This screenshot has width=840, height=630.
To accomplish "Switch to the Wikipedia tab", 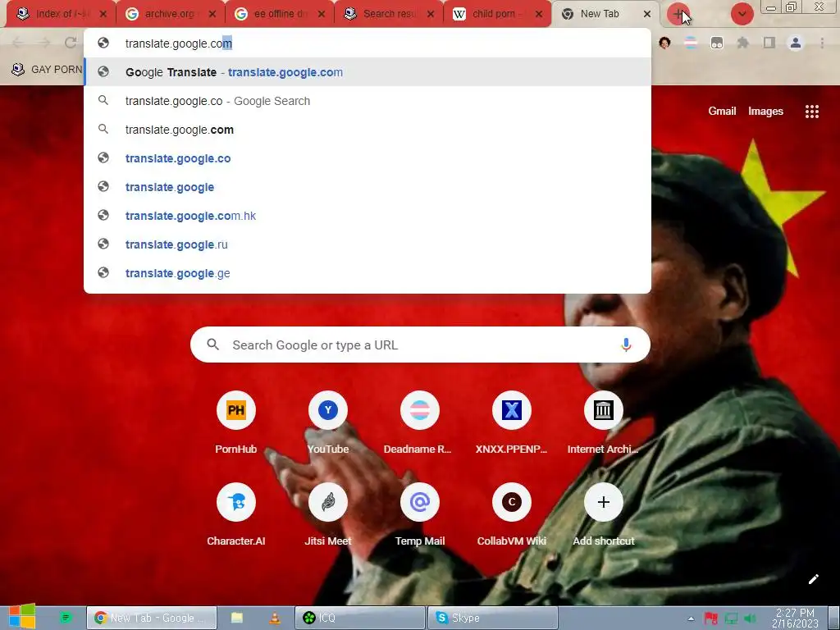I will (x=496, y=14).
